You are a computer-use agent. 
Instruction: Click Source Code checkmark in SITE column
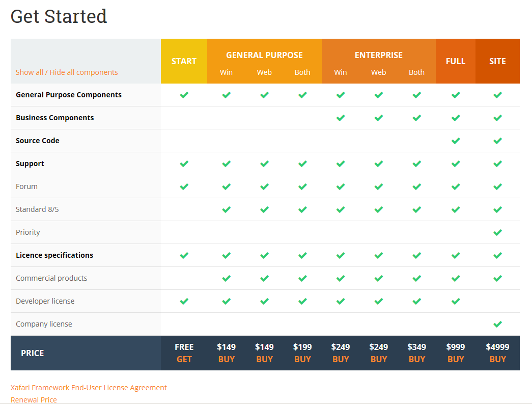(x=498, y=141)
